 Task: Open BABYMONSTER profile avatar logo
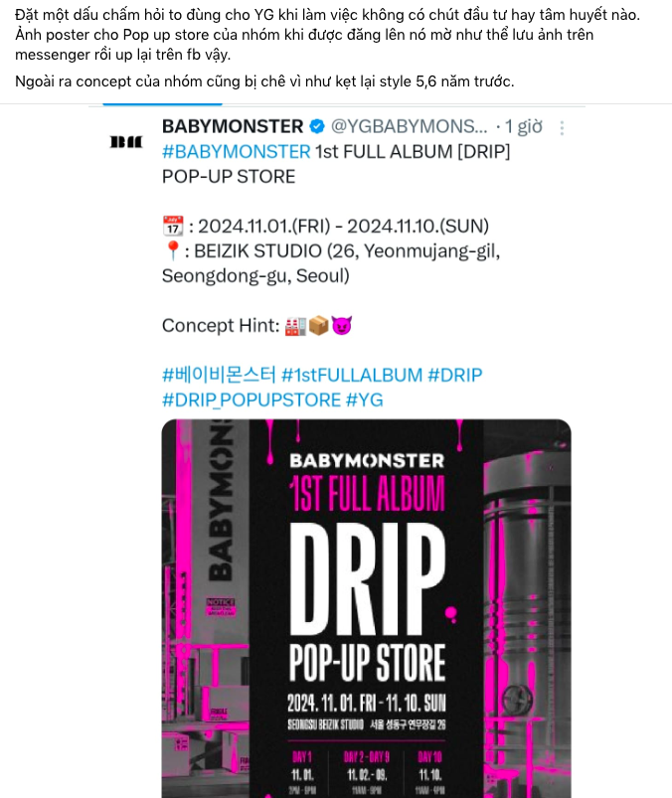click(x=126, y=142)
